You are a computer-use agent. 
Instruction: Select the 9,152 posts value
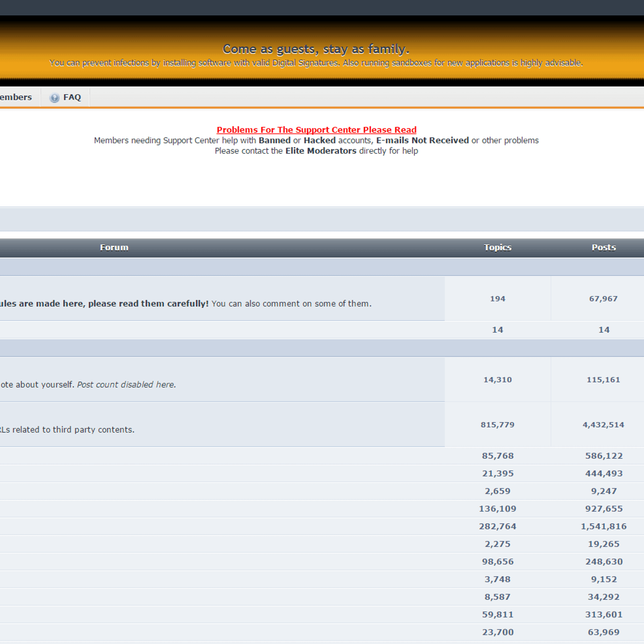pos(604,579)
